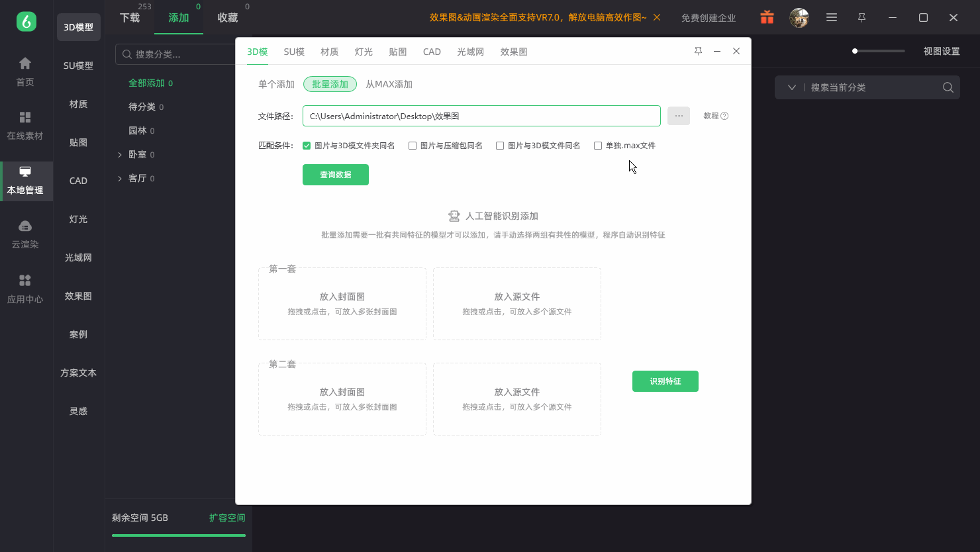Open the user avatar profile
This screenshot has height=552, width=980.
[799, 18]
